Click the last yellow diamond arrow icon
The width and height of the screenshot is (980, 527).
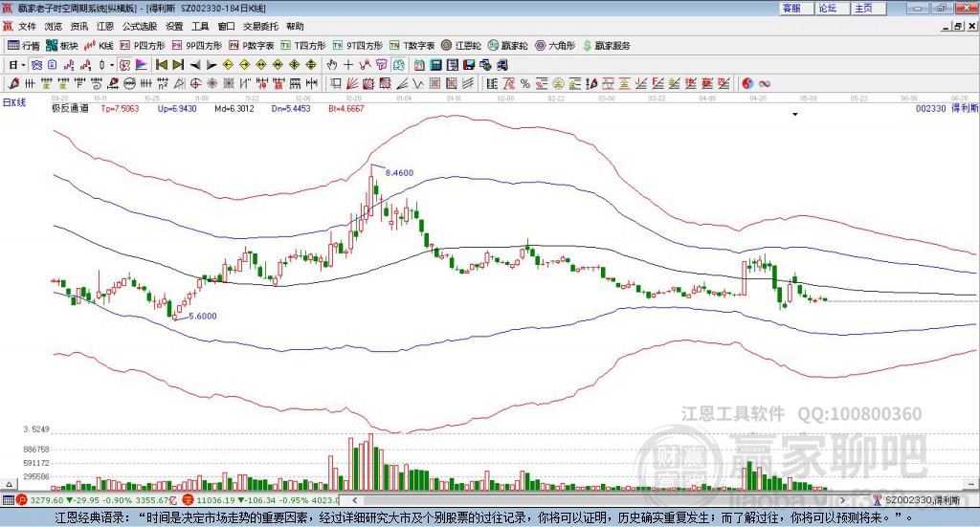tap(311, 65)
